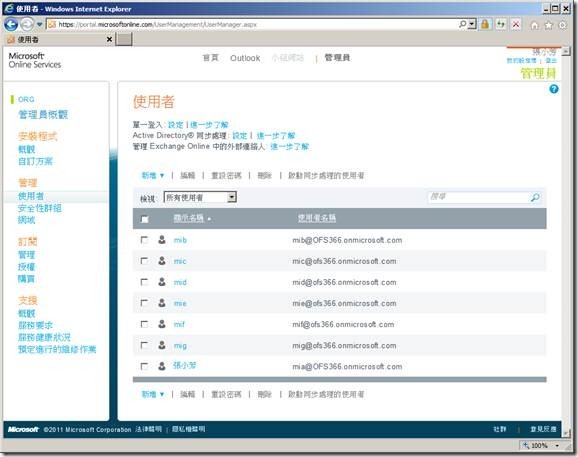Open the browser Home icon

coord(535,25)
